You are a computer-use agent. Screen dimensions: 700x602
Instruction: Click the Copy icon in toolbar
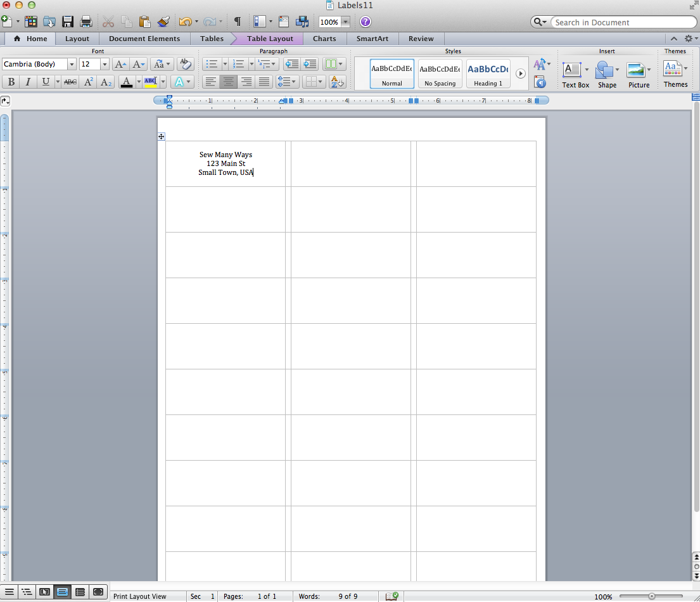click(x=127, y=22)
